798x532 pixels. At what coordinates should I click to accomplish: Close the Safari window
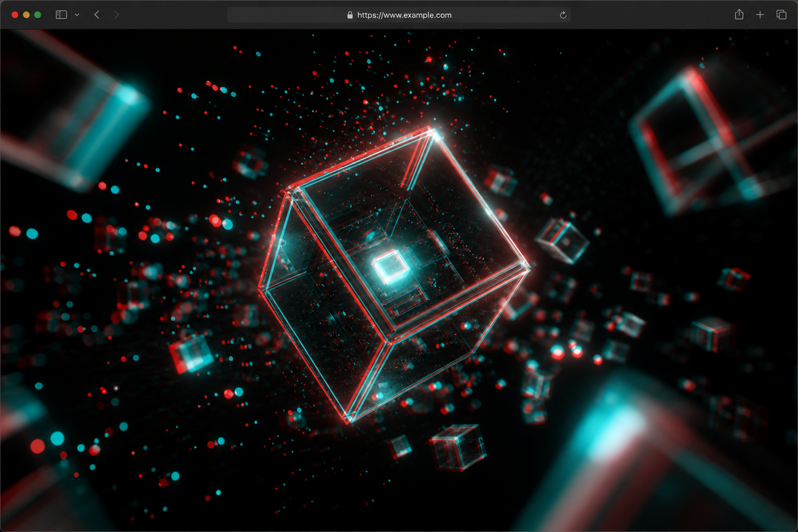point(15,15)
